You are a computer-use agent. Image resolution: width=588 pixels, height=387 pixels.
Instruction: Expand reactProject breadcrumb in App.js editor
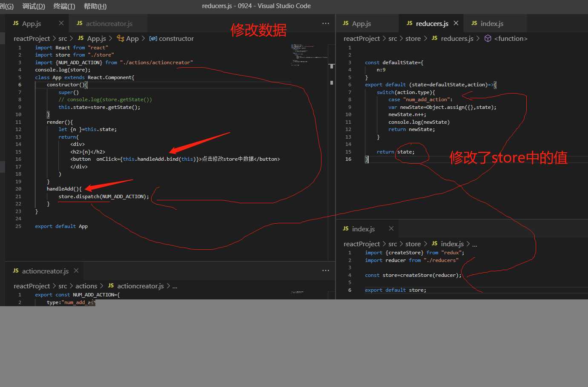32,39
